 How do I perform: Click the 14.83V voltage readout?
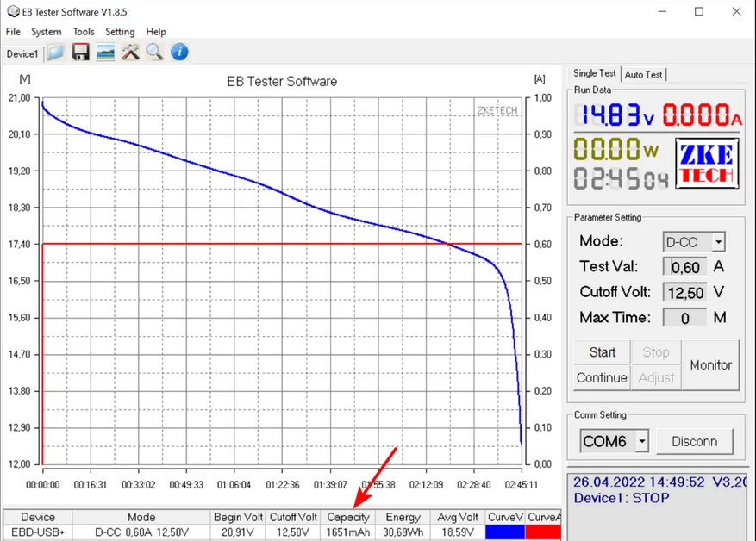pos(615,115)
